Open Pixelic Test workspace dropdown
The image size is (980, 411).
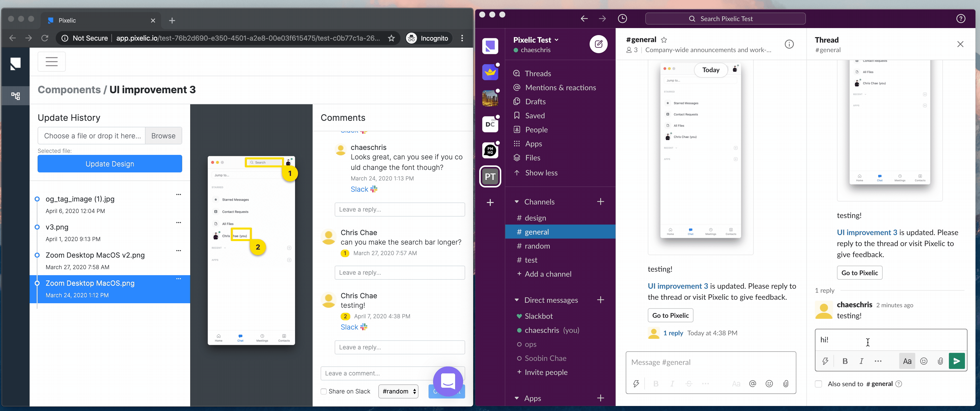[x=536, y=40]
